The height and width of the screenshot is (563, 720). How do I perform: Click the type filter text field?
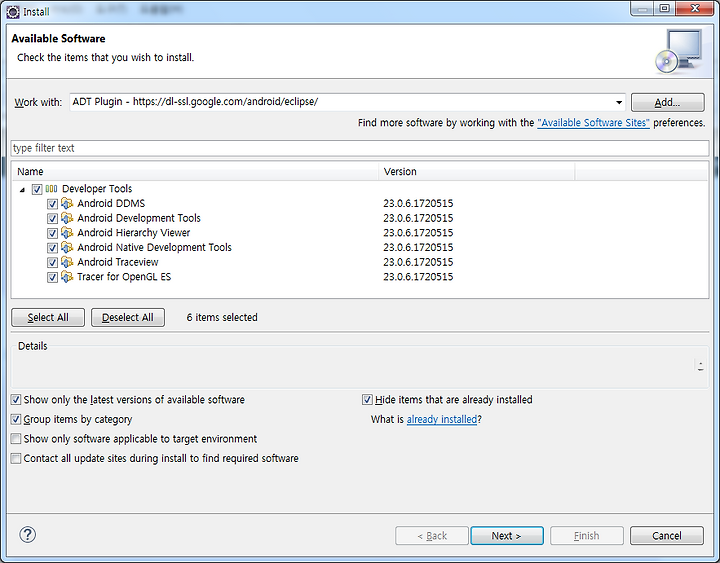point(360,148)
